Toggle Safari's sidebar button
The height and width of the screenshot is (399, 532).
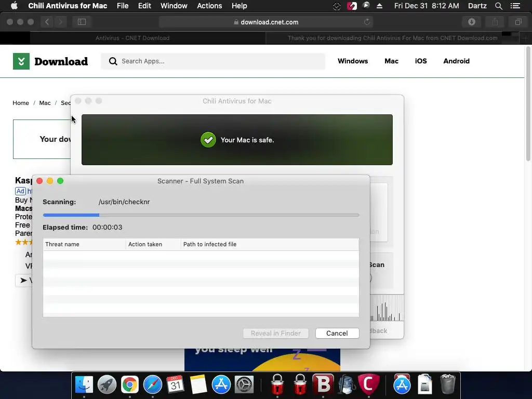82,22
